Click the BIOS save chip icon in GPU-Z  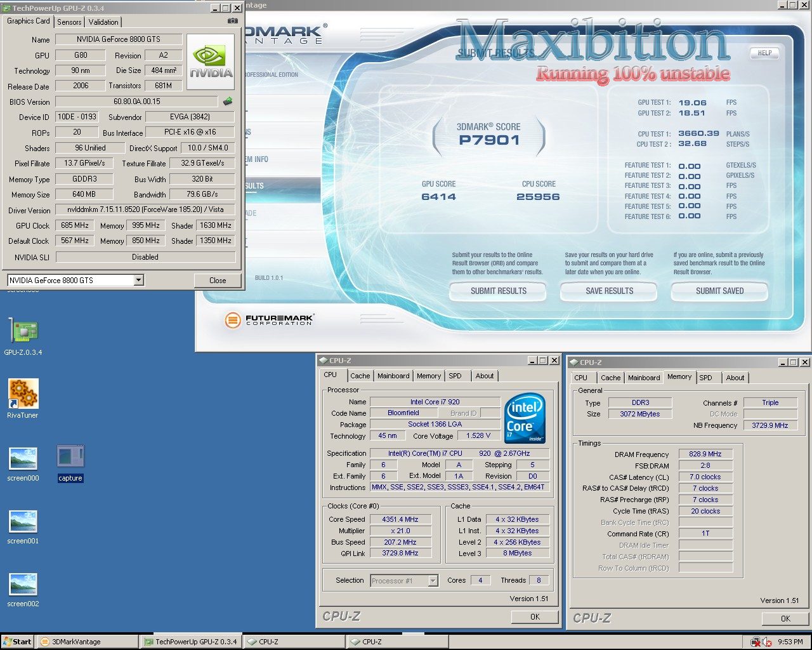228,101
